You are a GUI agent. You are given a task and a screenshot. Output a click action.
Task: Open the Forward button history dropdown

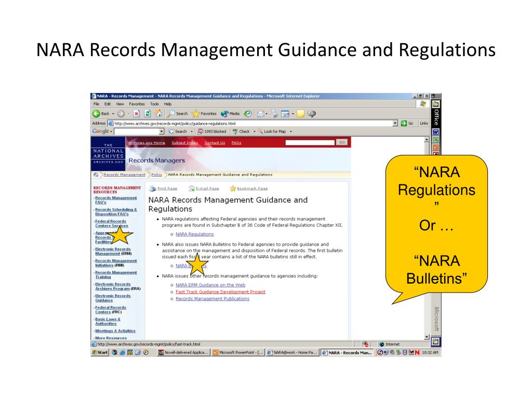(x=129, y=114)
